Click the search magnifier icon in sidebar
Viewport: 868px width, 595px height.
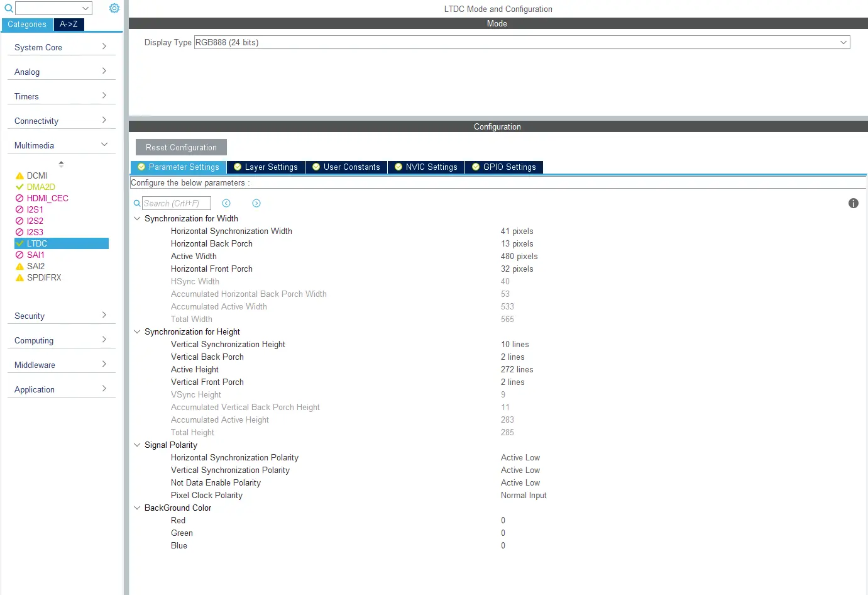point(9,8)
